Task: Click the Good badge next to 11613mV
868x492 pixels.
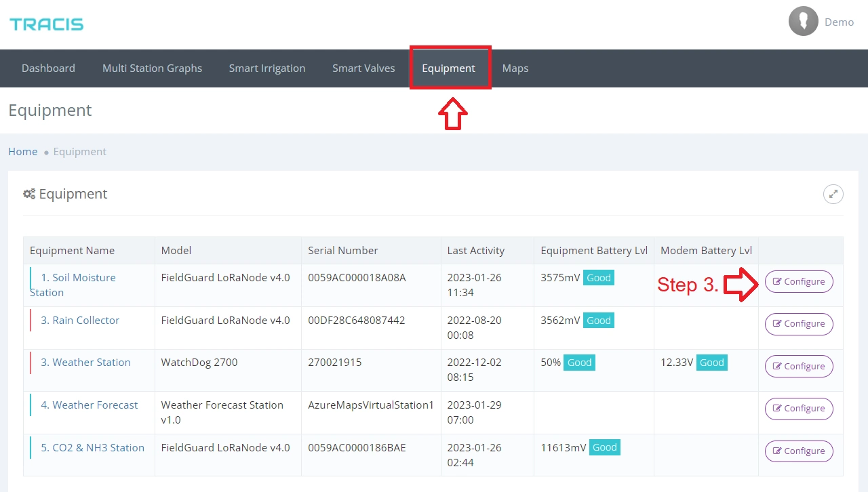Action: point(604,447)
